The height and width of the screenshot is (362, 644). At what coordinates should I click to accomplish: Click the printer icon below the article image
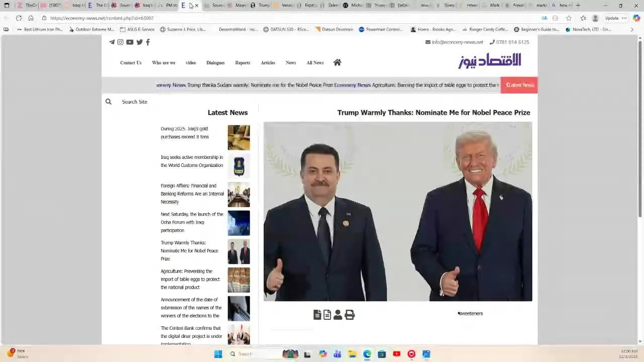point(350,315)
